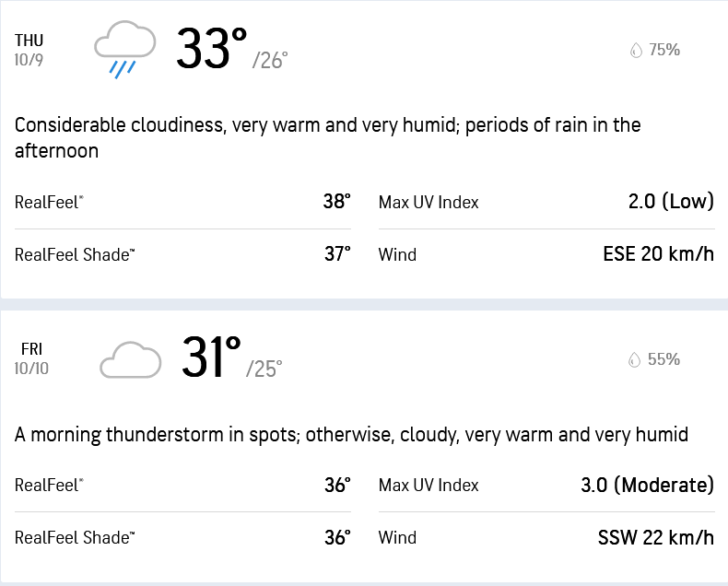Click Thursday's RealFeel 38° row
The width and height of the screenshot is (728, 586).
182,202
